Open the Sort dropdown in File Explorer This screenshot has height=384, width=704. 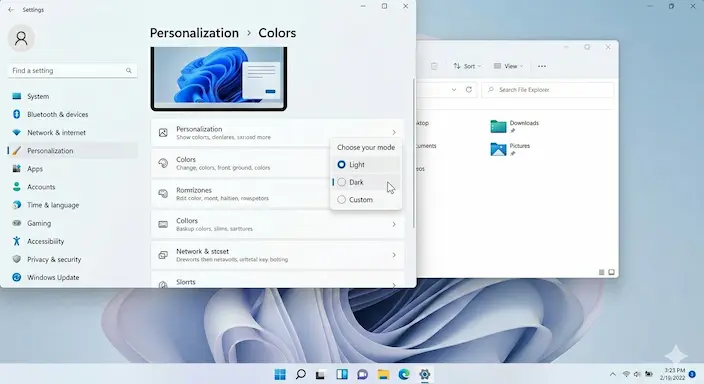[x=467, y=66]
